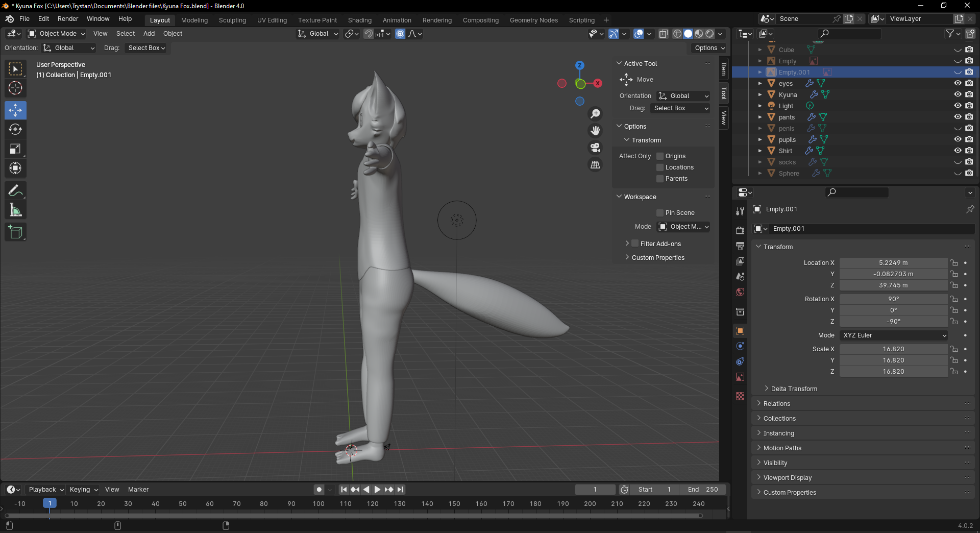Expand the Delta Transform section
The height and width of the screenshot is (533, 980).
coord(794,389)
